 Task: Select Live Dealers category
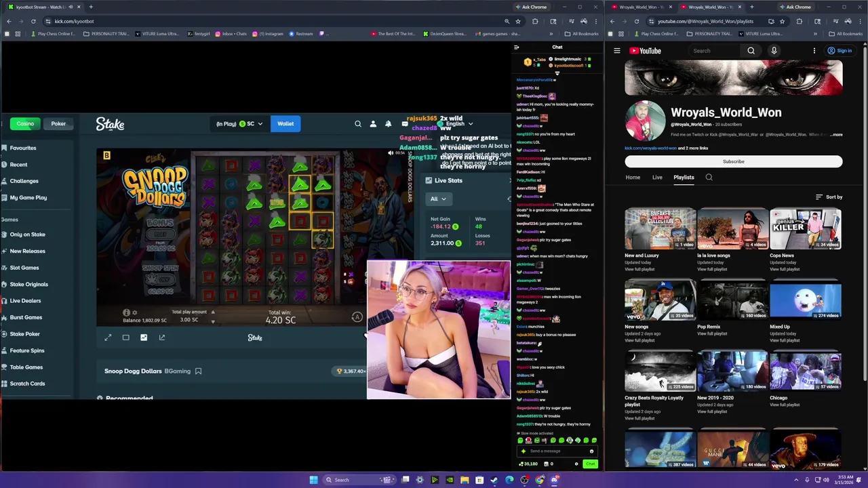click(x=25, y=301)
